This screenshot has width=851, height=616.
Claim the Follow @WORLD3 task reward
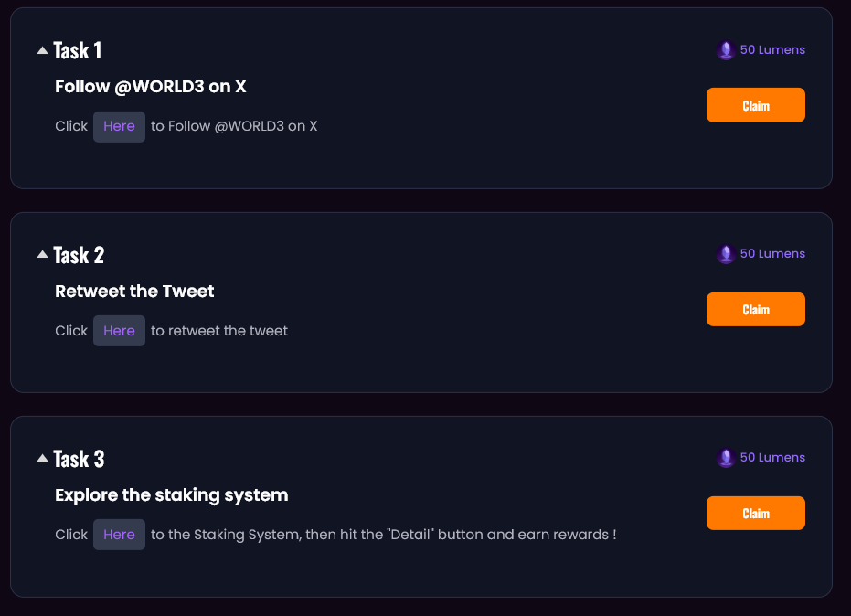click(755, 105)
